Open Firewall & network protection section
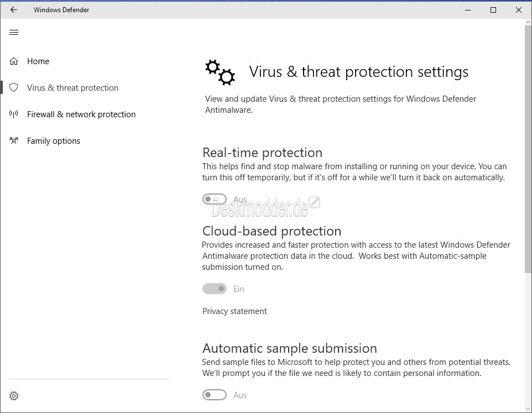Viewport: 532px width, 413px height. [x=81, y=114]
